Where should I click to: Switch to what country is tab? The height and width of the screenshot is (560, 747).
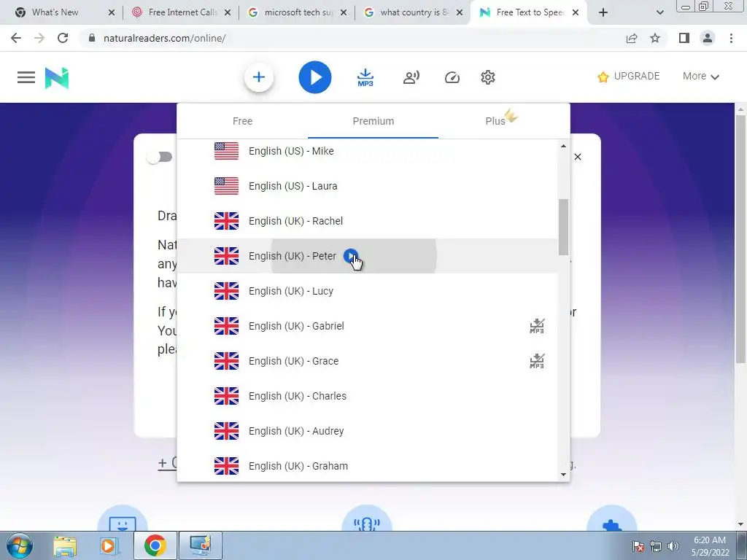click(x=414, y=12)
